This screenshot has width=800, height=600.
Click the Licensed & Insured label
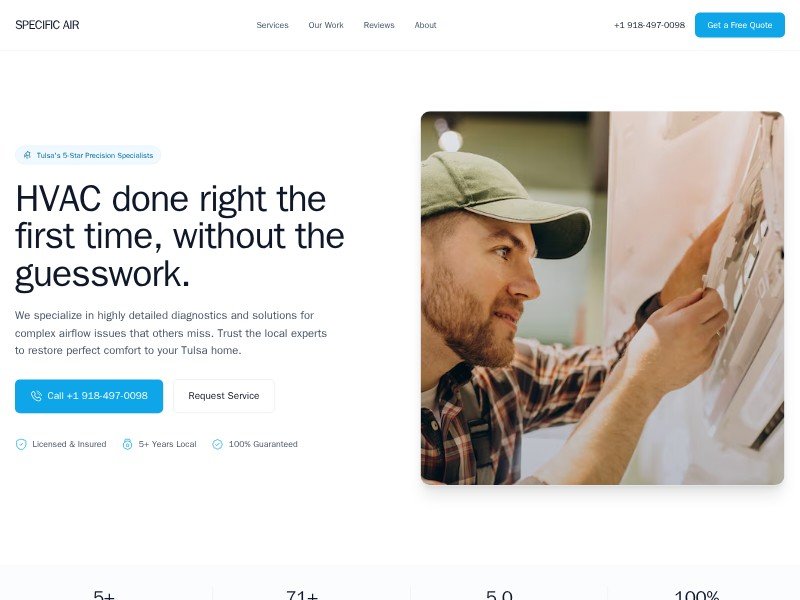pos(69,444)
